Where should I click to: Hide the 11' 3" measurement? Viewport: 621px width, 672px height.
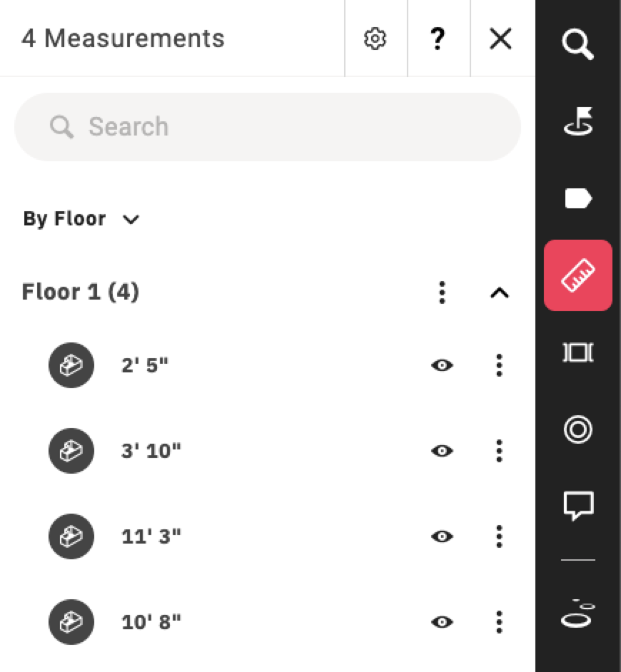coord(442,536)
